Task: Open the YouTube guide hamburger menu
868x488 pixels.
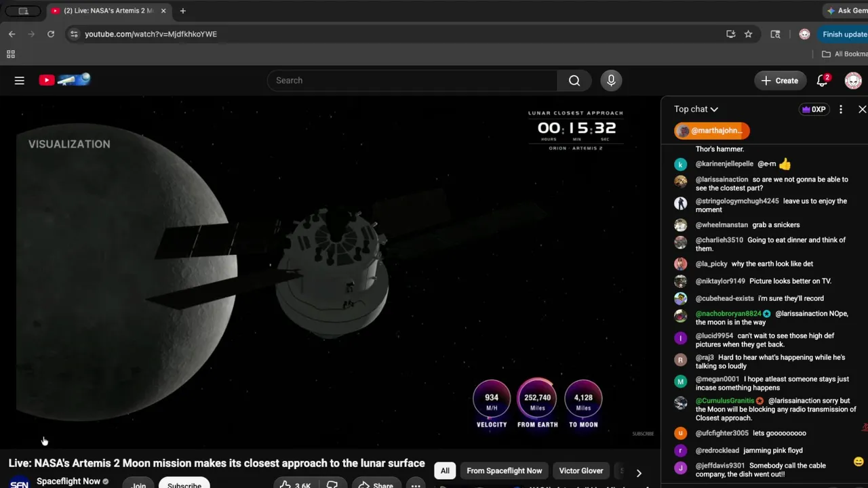Action: (19, 81)
